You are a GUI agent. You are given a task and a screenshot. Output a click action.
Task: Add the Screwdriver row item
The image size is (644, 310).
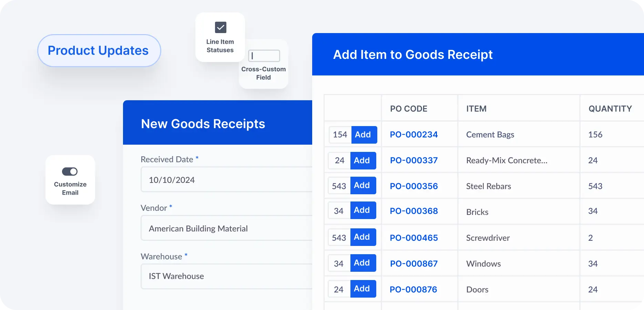coord(363,237)
